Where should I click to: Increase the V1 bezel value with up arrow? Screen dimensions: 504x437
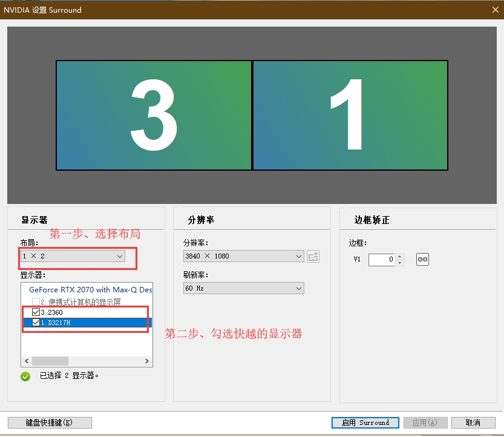(399, 257)
